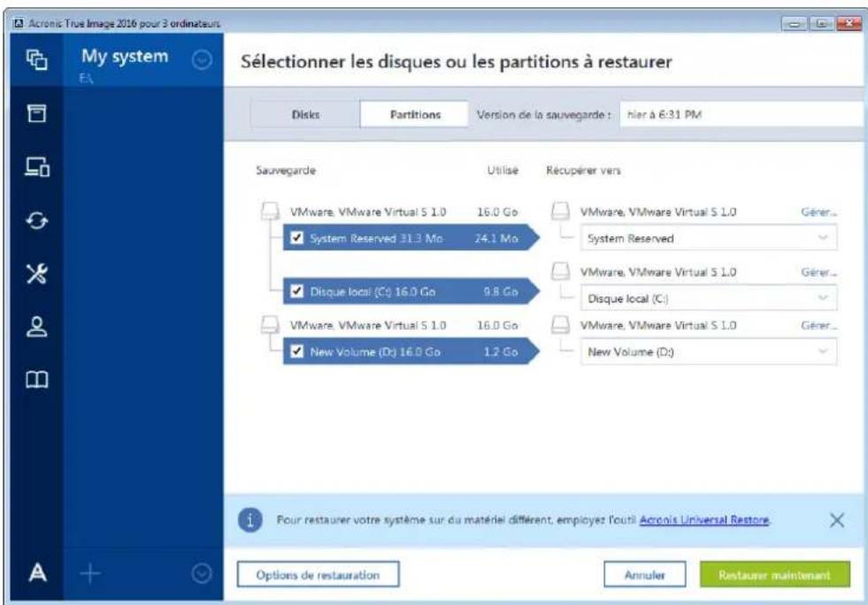Maximize the Acronis True Image window
868x605 pixels.
pyautogui.click(x=821, y=23)
